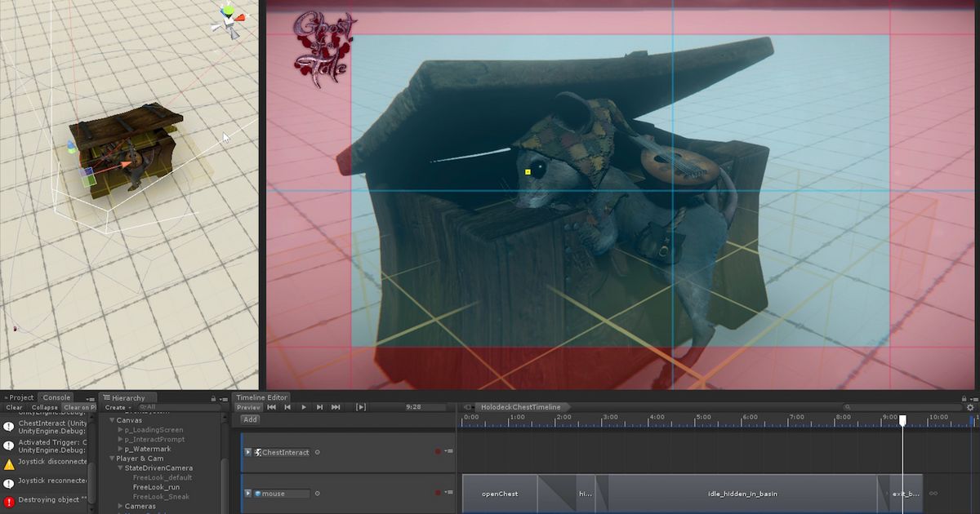Open the Create dropdown in Hierarchy
The image size is (980, 514).
pyautogui.click(x=117, y=407)
